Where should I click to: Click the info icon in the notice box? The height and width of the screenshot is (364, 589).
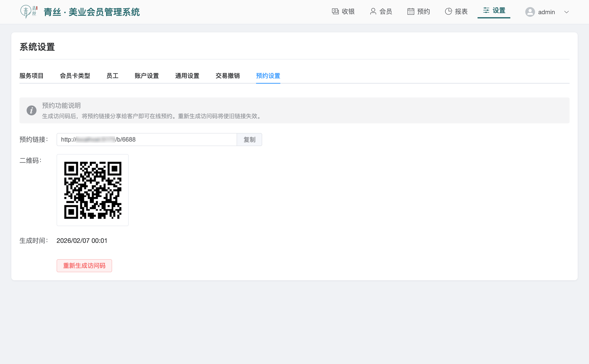[31, 110]
